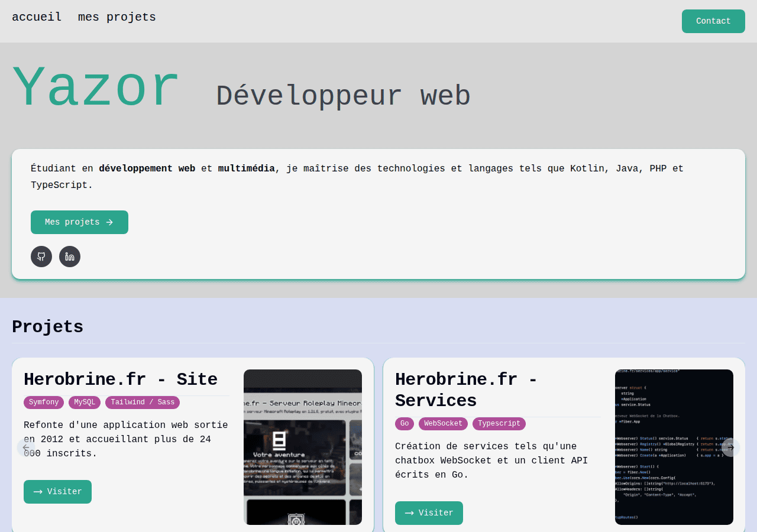Click the Contact button
757x532 pixels.
tap(713, 21)
